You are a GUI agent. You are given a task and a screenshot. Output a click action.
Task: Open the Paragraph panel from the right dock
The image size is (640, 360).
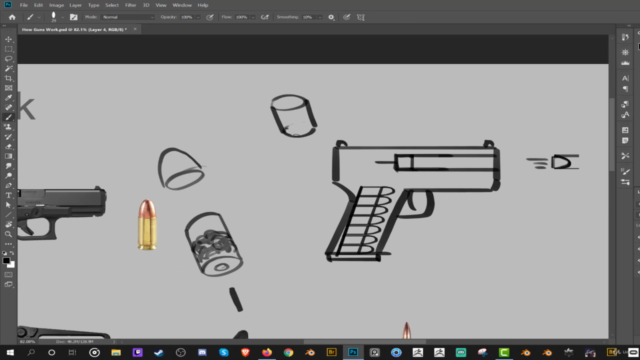click(x=625, y=89)
